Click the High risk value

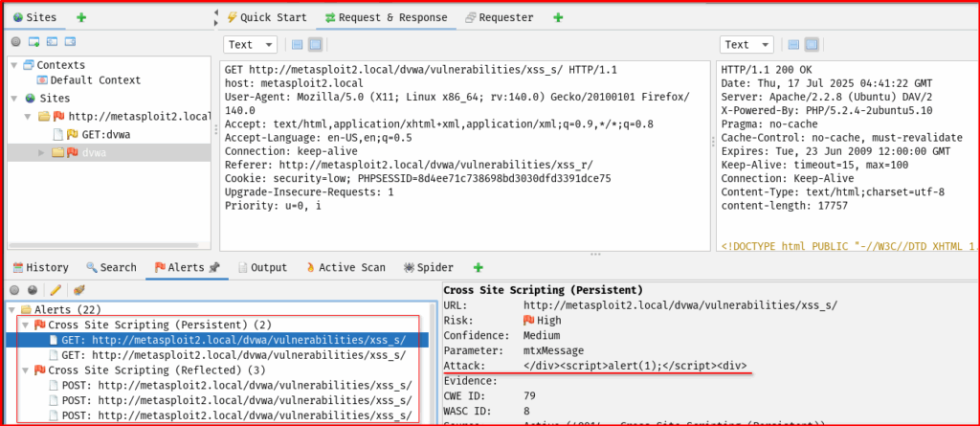543,321
